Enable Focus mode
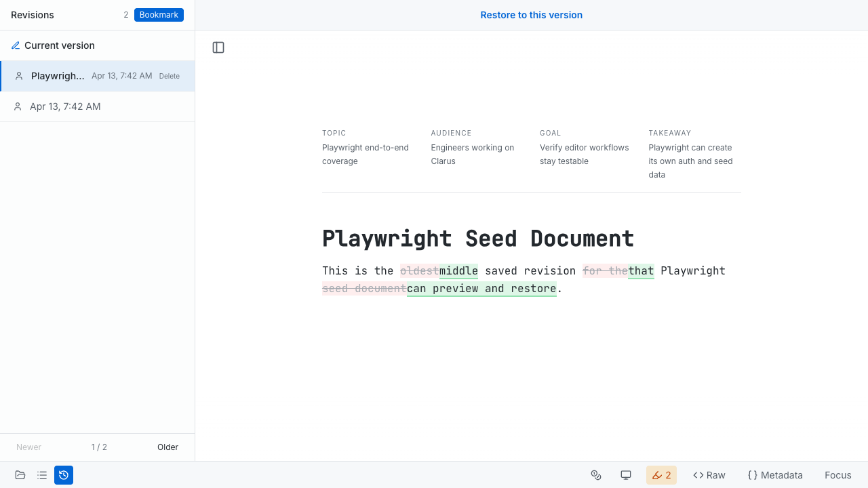The image size is (868, 488). (x=838, y=475)
